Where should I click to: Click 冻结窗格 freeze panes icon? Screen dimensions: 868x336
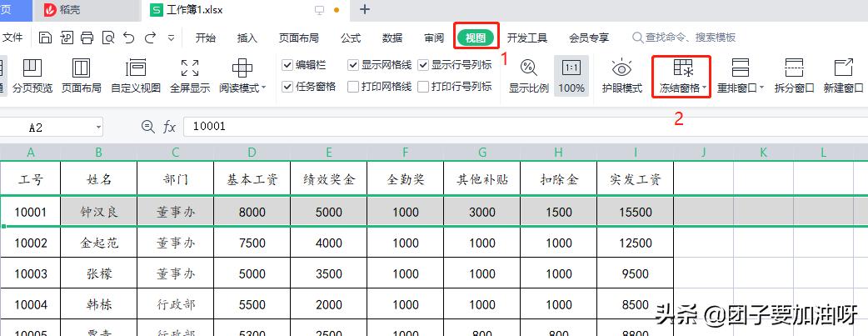click(683, 68)
